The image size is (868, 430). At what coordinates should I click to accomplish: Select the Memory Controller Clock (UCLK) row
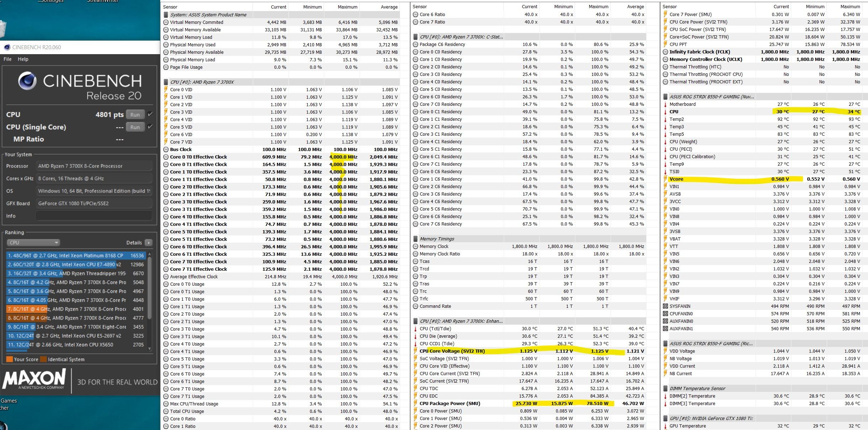coord(765,59)
